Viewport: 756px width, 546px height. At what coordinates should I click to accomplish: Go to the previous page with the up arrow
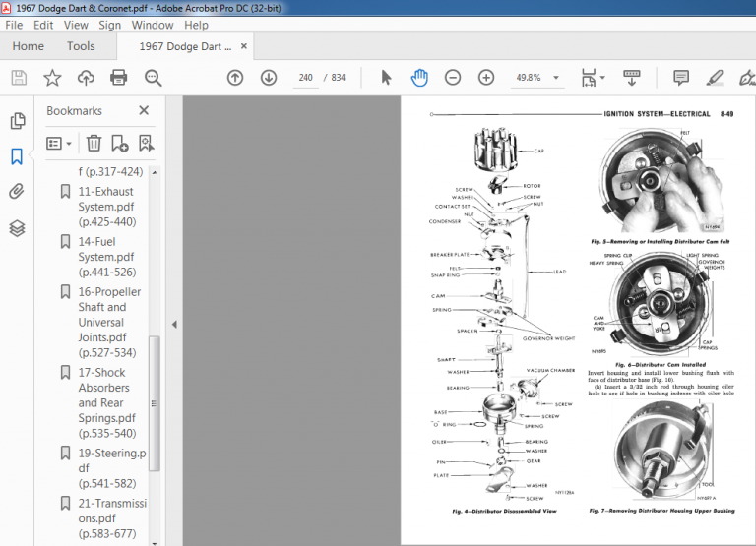click(x=235, y=78)
